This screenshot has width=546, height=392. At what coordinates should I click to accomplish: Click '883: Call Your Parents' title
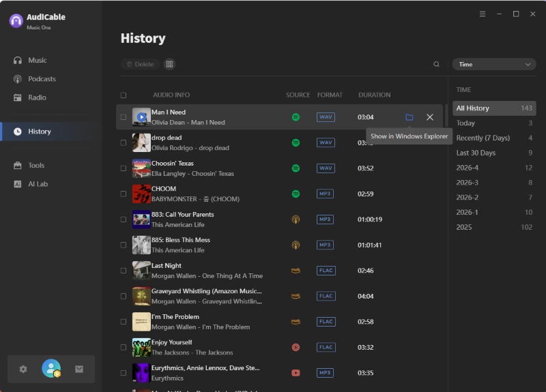click(x=182, y=215)
